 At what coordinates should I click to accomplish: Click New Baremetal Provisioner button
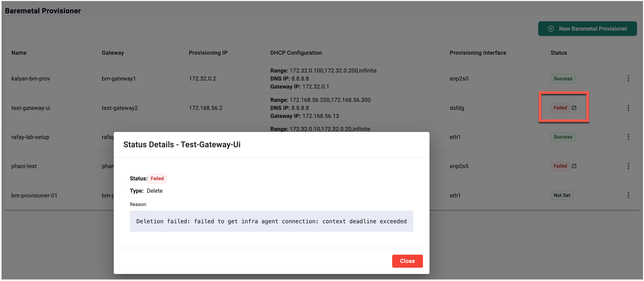587,29
